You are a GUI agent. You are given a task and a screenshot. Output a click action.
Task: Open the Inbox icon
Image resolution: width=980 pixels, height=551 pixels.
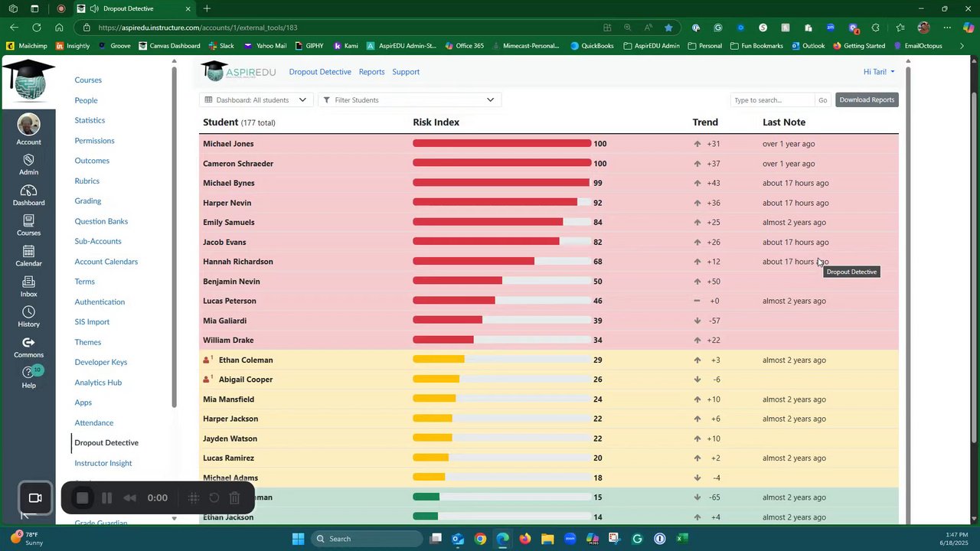(x=28, y=282)
